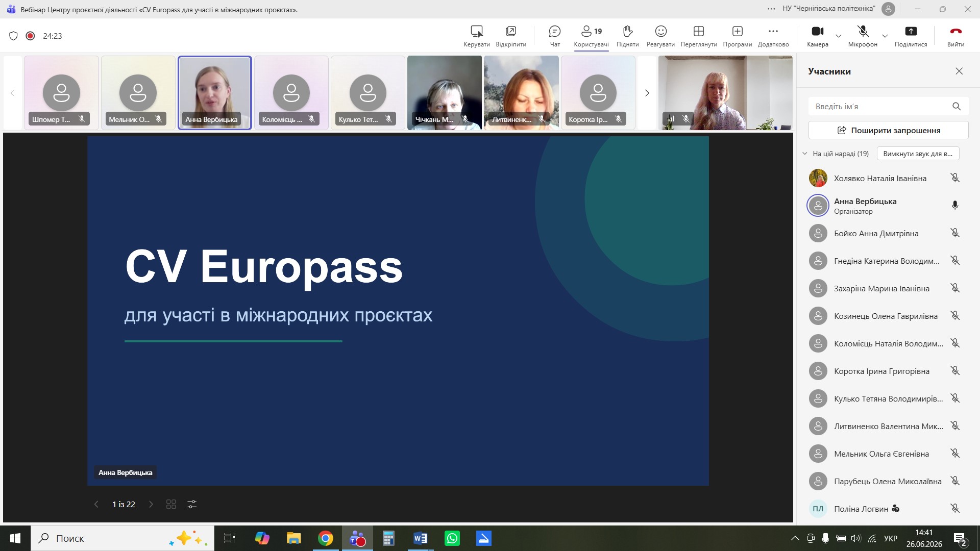980x551 pixels.
Task: Click the recording indicator icon
Action: tap(30, 36)
